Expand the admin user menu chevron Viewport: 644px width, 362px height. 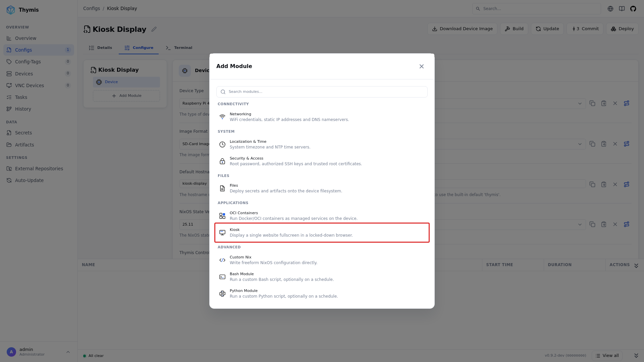(x=68, y=352)
